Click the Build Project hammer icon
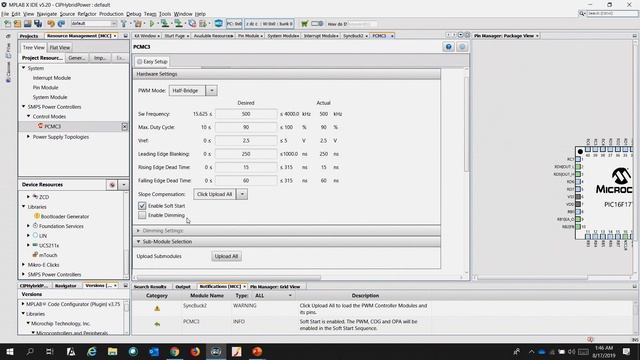This screenshot has width=640, height=360. 124,24
